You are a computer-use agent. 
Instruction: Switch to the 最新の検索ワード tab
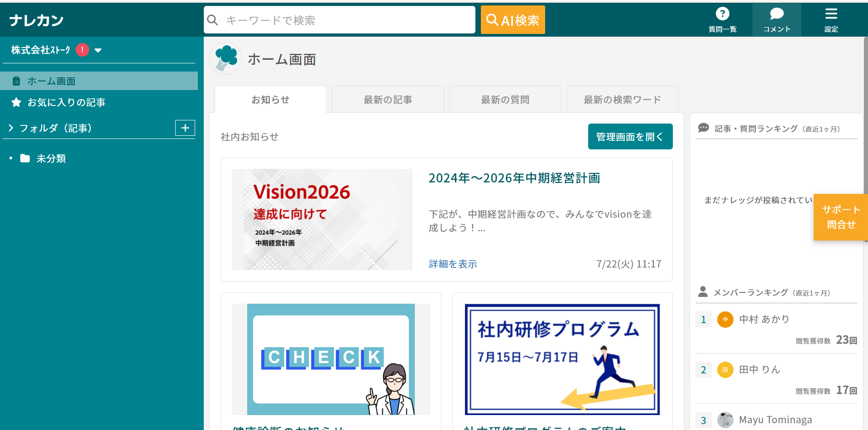[622, 100]
